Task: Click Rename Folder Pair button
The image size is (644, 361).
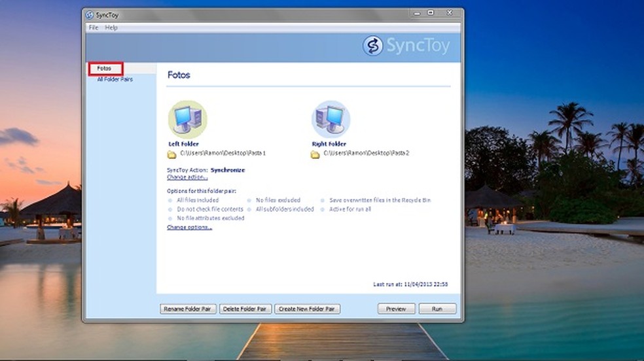Action: click(188, 309)
